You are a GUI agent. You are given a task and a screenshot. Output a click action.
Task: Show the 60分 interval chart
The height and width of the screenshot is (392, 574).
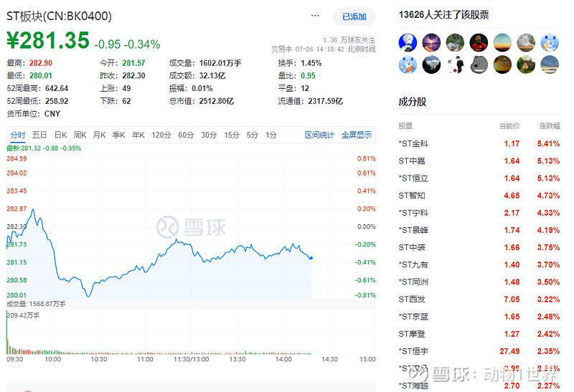coord(186,135)
